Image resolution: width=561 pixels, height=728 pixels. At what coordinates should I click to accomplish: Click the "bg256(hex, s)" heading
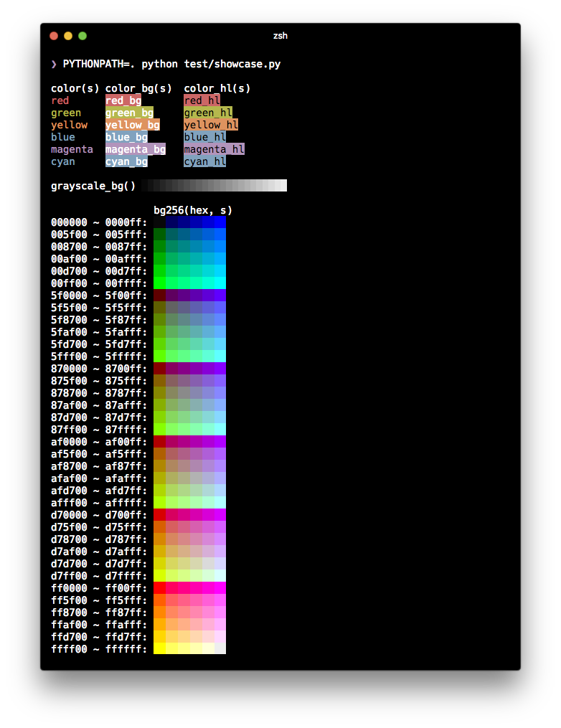(193, 210)
